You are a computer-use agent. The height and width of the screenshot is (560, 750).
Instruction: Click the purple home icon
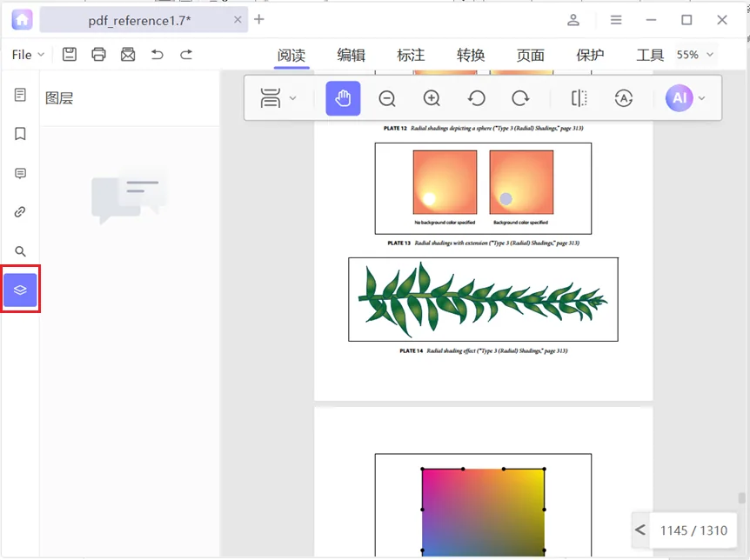(22, 20)
